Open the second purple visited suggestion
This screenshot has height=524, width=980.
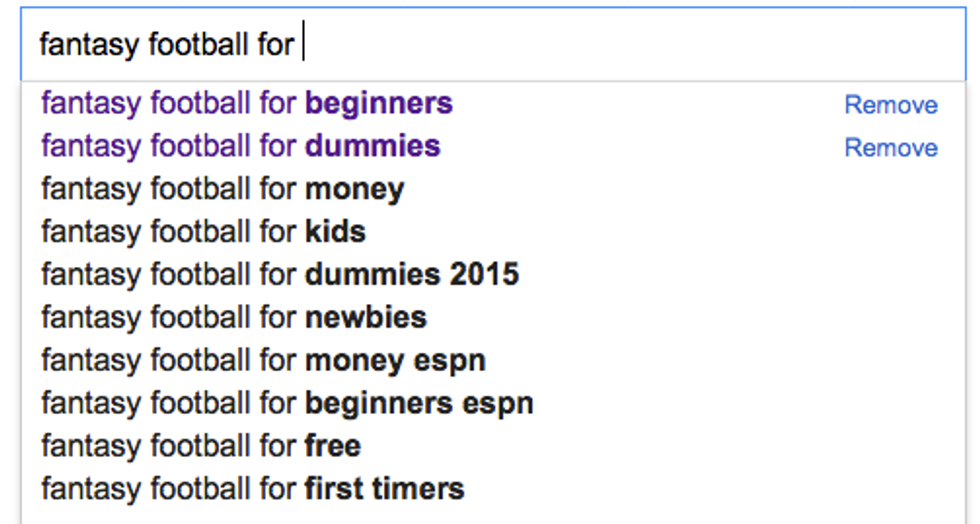pyautogui.click(x=240, y=146)
